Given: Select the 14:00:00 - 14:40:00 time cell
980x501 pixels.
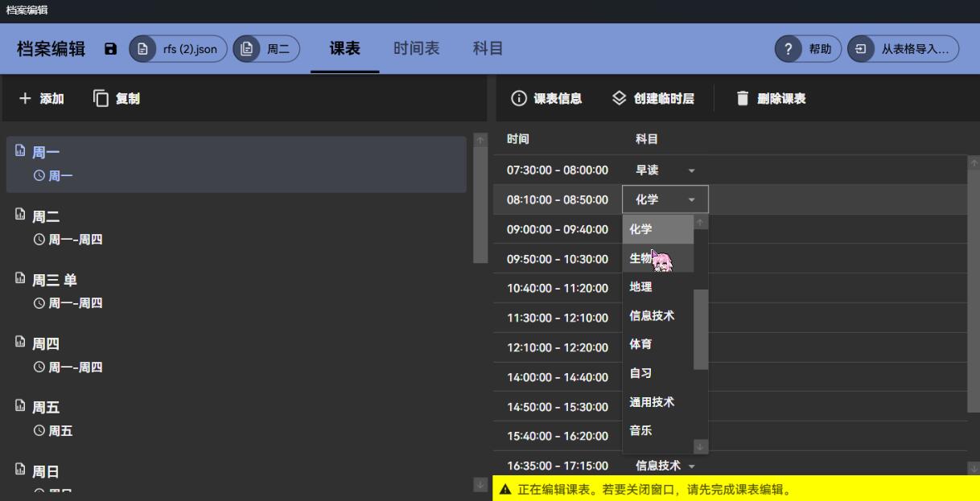Looking at the screenshot, I should 558,377.
